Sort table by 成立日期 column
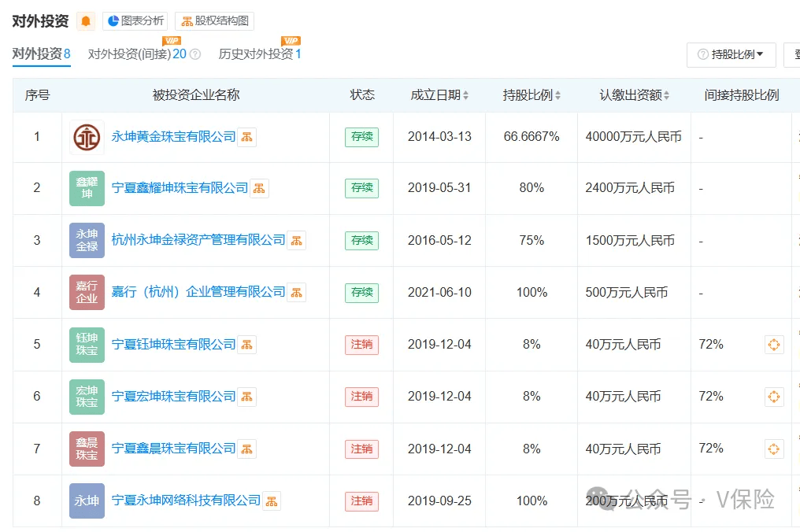The height and width of the screenshot is (532, 800). click(439, 95)
